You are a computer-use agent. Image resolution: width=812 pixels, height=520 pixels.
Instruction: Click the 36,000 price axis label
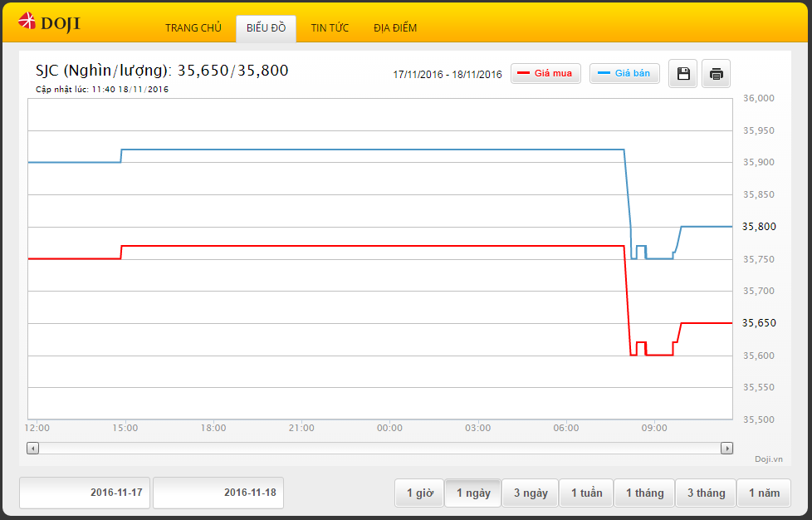coord(759,98)
